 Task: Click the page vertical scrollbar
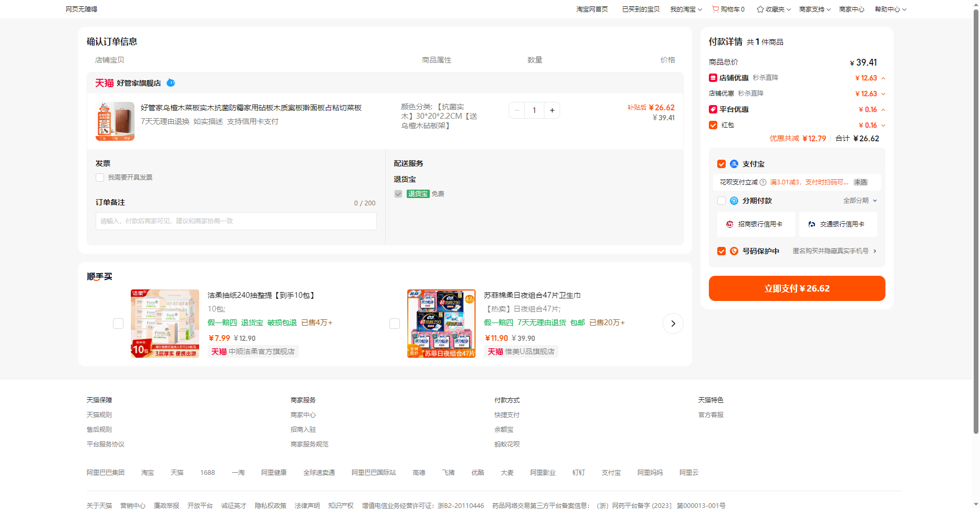point(976,221)
